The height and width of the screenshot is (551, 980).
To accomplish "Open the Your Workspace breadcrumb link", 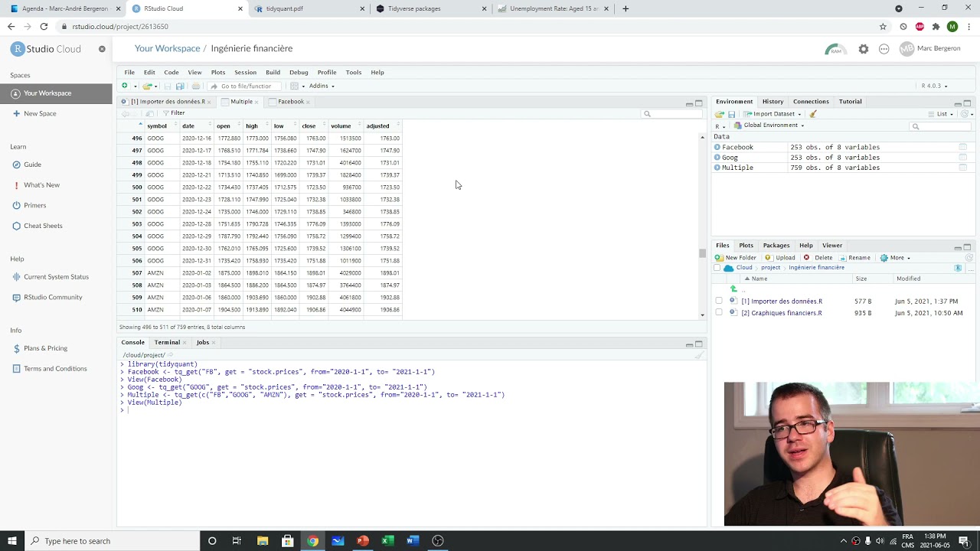I will click(167, 48).
